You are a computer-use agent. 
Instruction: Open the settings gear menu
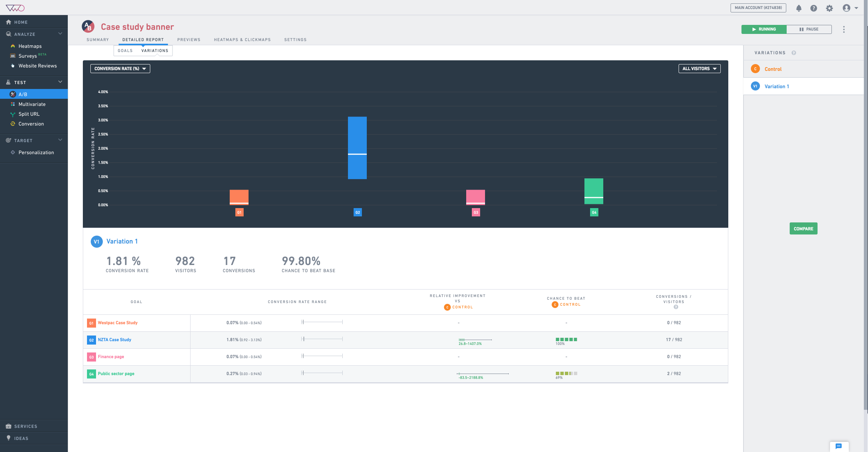[x=829, y=8]
